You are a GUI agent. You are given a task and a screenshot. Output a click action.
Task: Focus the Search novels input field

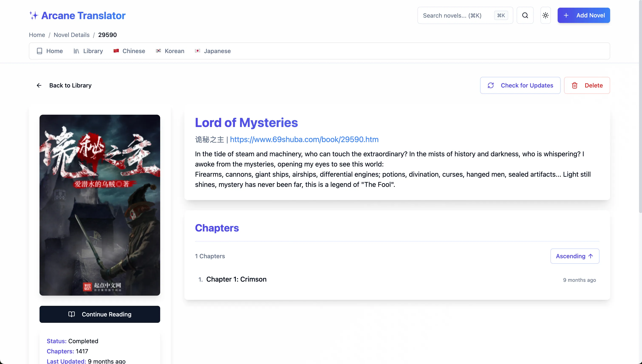465,16
